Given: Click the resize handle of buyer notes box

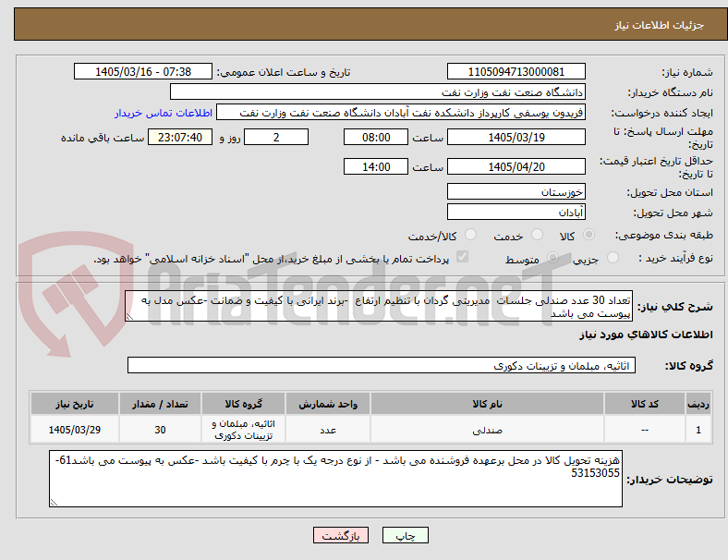Looking at the screenshot, I should [x=54, y=503].
